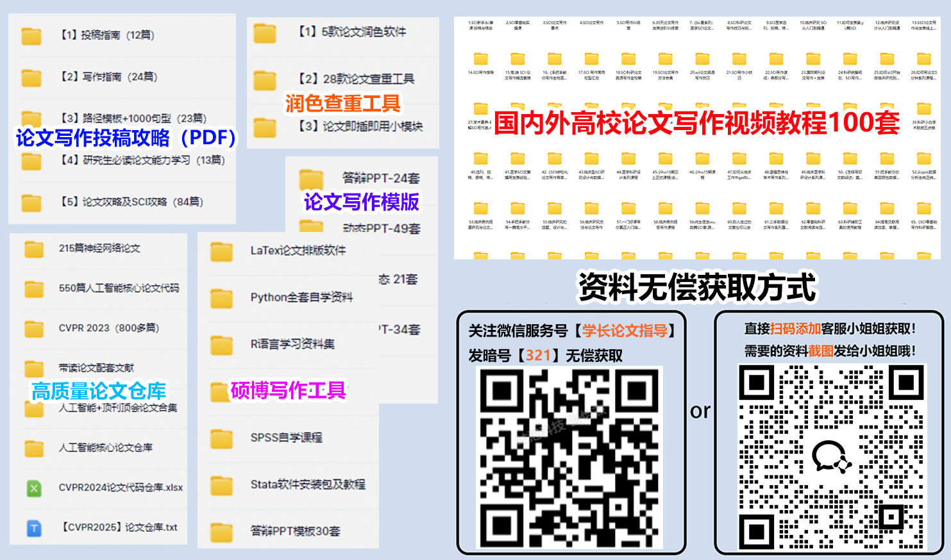Screen dimensions: 951x560
Task: Open the 人工智能核心论文仓库 folder icon
Action: tap(34, 448)
